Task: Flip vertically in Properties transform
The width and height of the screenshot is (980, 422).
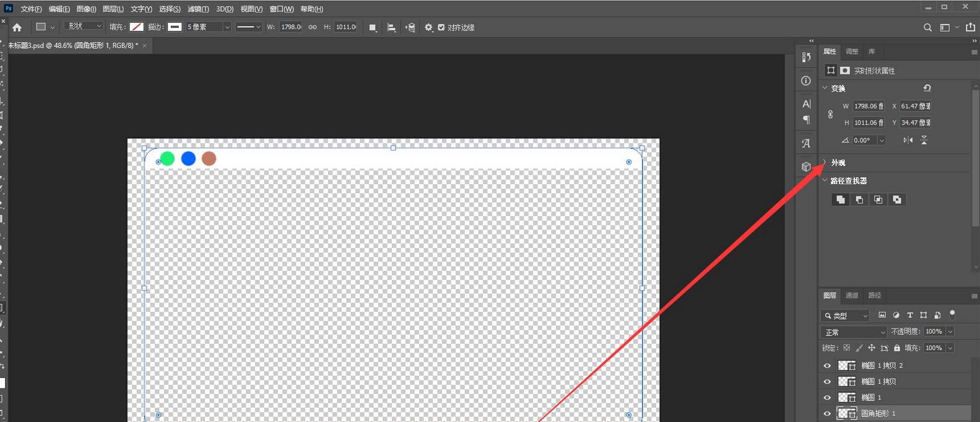Action: 924,140
